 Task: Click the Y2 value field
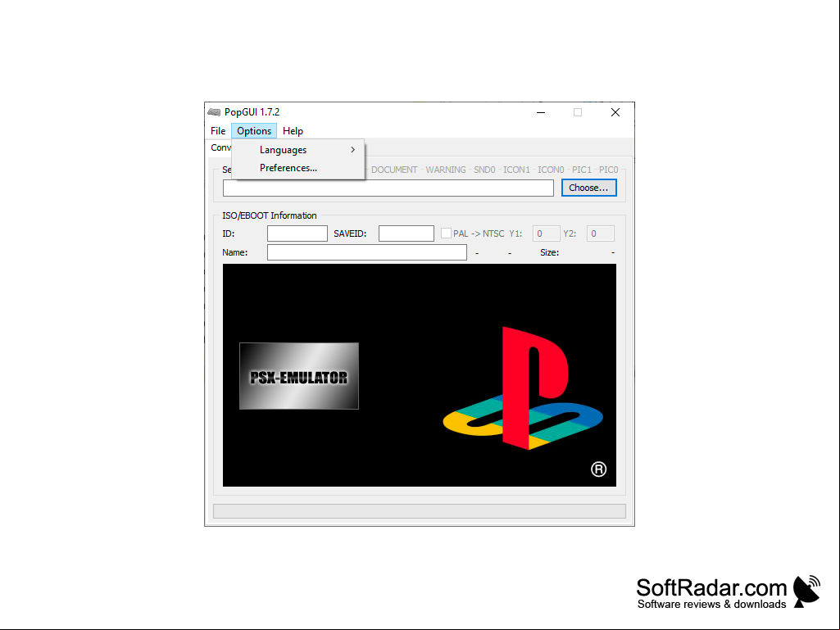601,233
